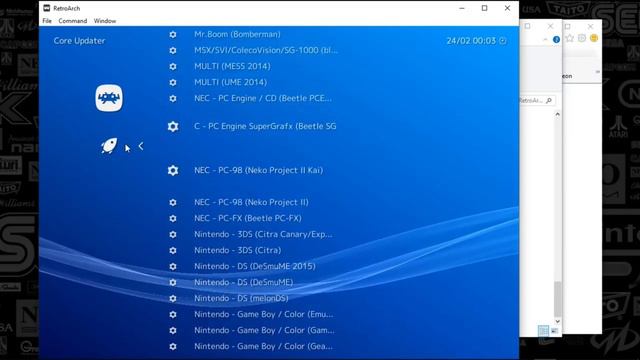
Task: Click gear icon for NEC PC-98 (Neko Project II)
Action: [x=173, y=202]
